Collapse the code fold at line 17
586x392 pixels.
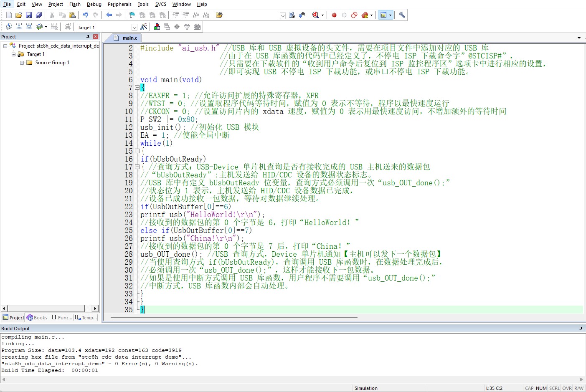pyautogui.click(x=137, y=167)
